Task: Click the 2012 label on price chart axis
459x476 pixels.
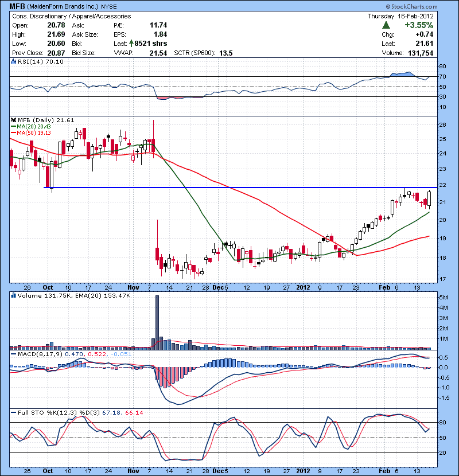Action: 303,287
